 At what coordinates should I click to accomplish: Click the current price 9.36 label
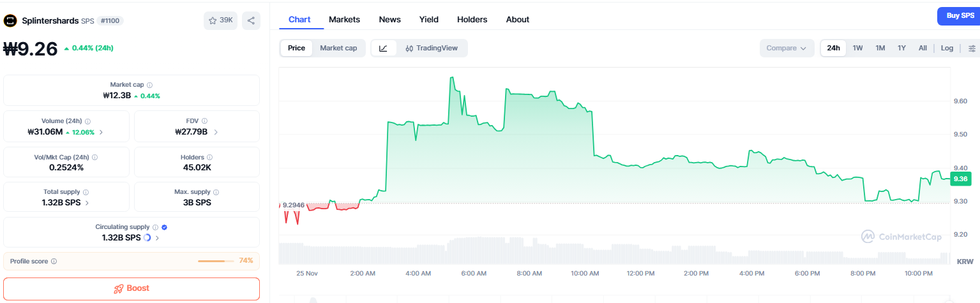960,179
